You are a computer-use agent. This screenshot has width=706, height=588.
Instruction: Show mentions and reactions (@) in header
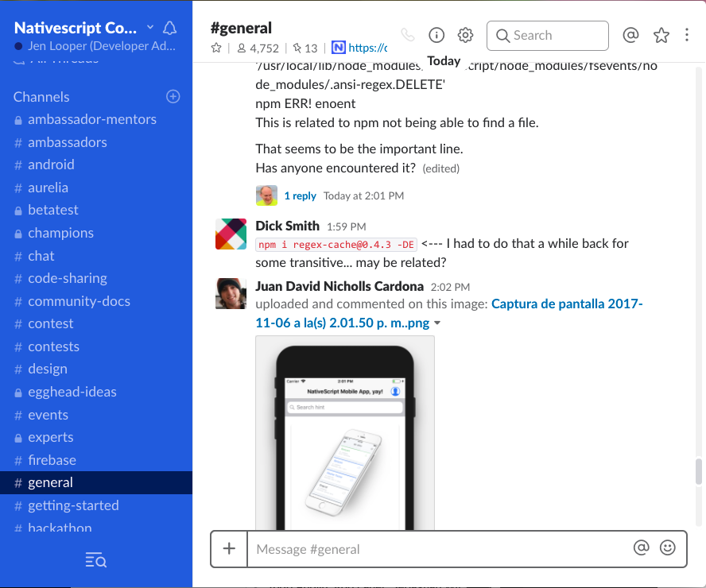[630, 35]
